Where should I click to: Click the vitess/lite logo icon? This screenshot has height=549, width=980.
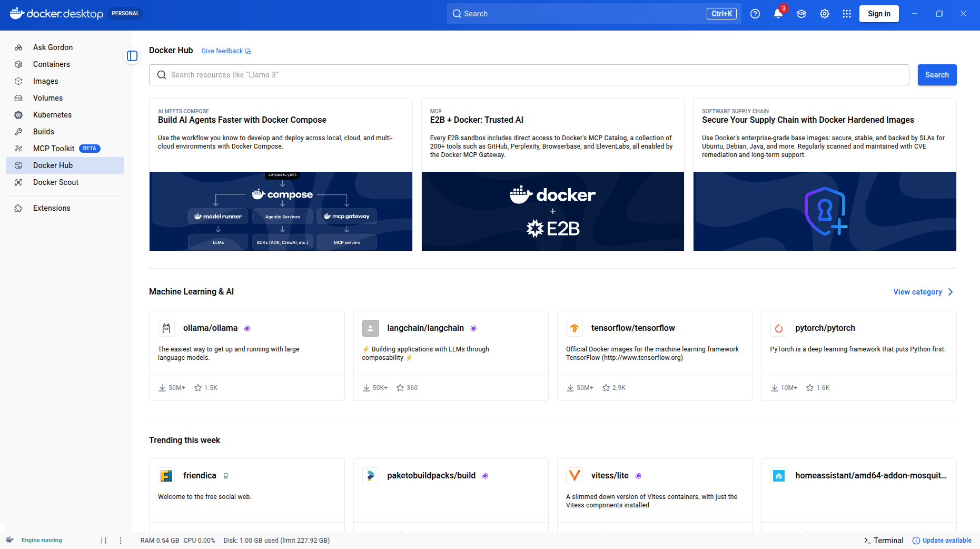point(574,476)
